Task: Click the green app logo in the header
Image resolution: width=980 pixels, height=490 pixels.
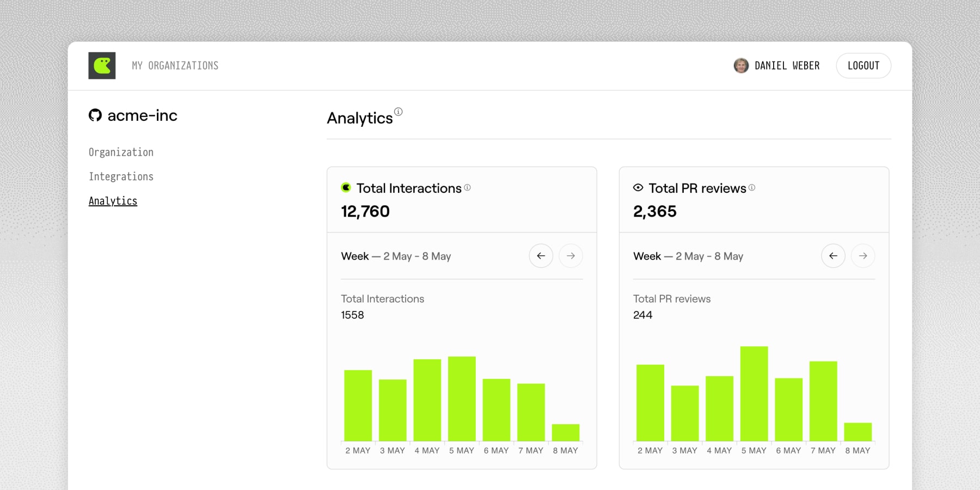Action: coord(102,65)
